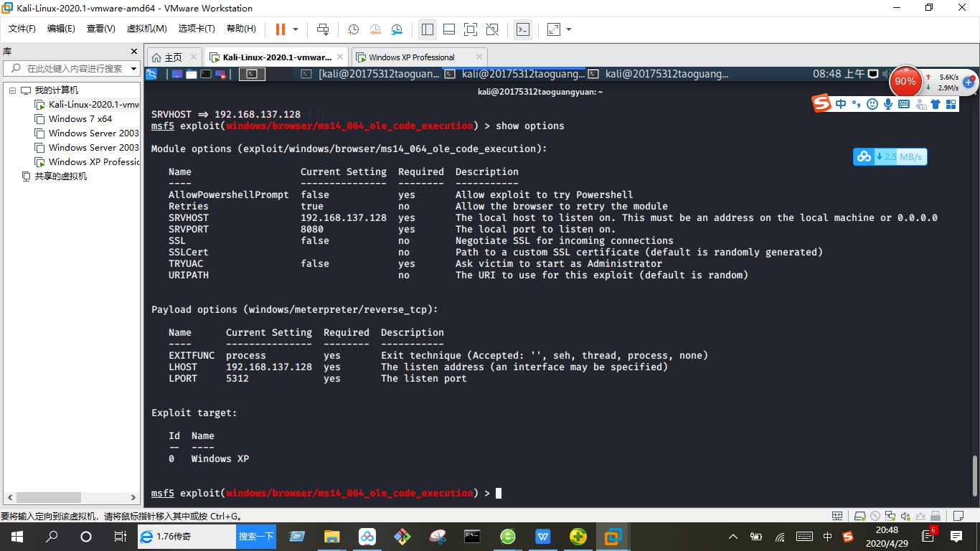
Task: Open the 虚拟机(M) menu
Action: tap(146, 29)
